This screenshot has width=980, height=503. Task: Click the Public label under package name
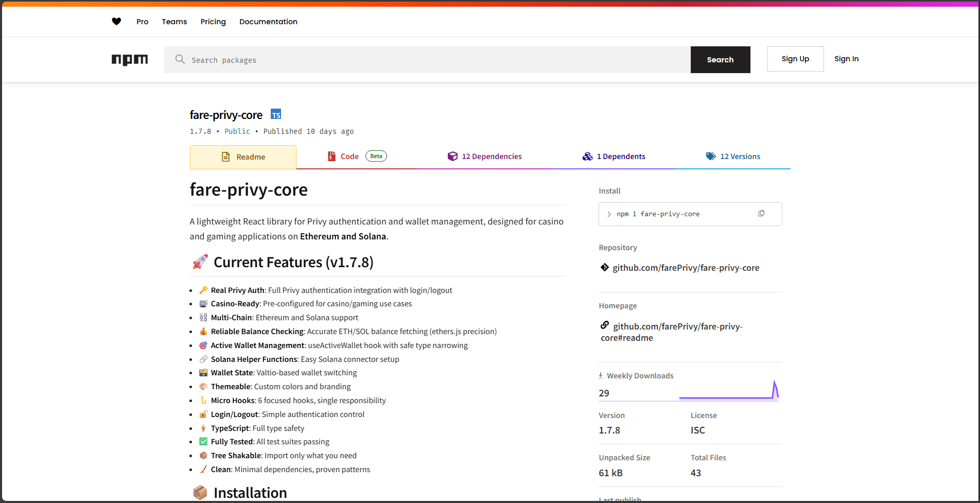click(237, 131)
